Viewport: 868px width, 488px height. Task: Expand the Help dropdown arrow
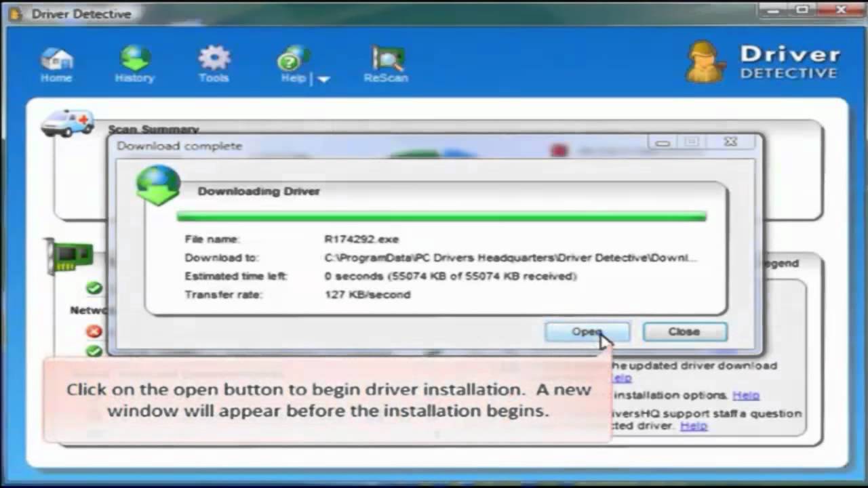(323, 79)
